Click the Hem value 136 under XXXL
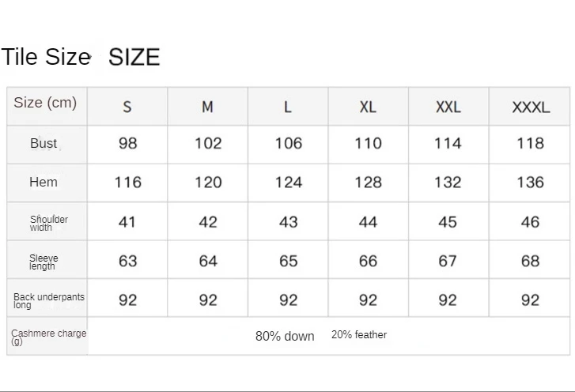This screenshot has width=575, height=392. 530,183
